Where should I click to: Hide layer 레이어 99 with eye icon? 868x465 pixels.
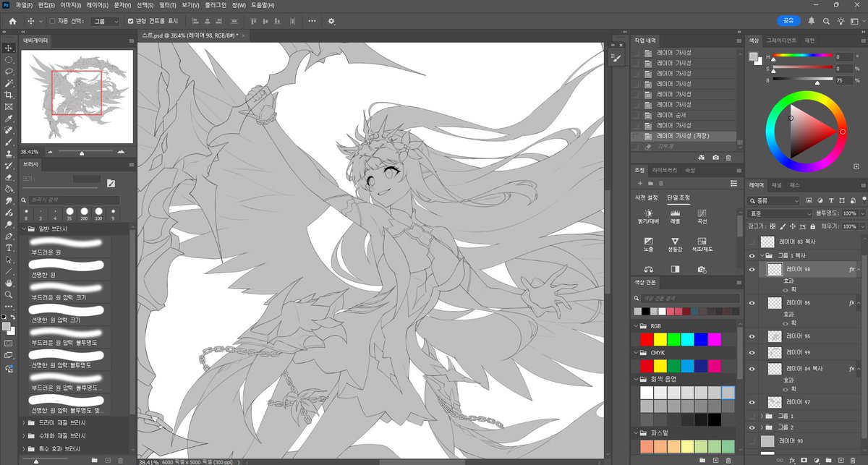click(752, 352)
